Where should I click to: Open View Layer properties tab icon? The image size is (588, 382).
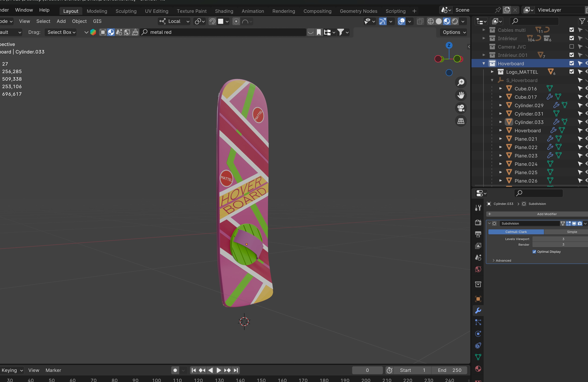pos(478,246)
